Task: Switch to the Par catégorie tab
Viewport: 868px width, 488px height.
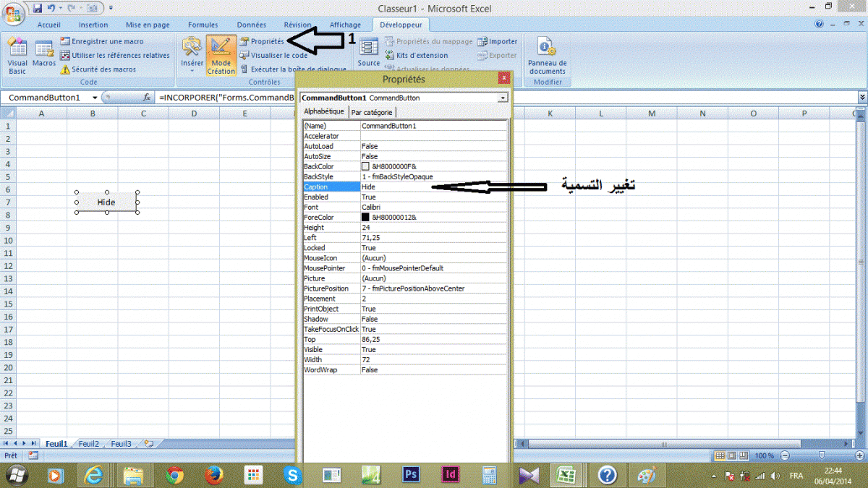Action: pyautogui.click(x=372, y=112)
